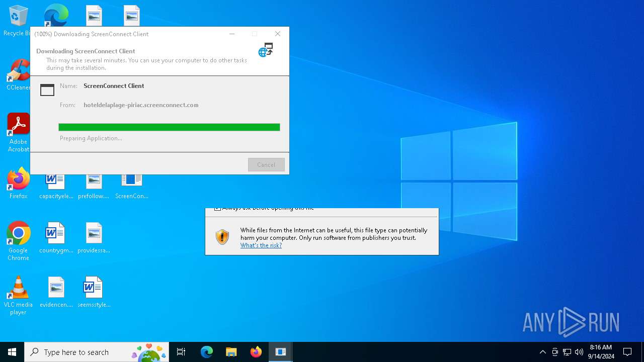Open Task View on the taskbar

click(181, 352)
